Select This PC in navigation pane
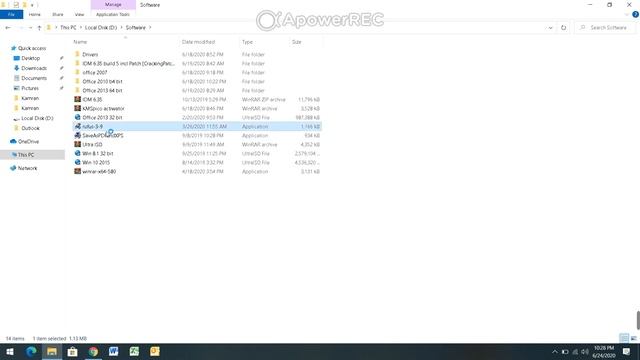 (x=32, y=155)
